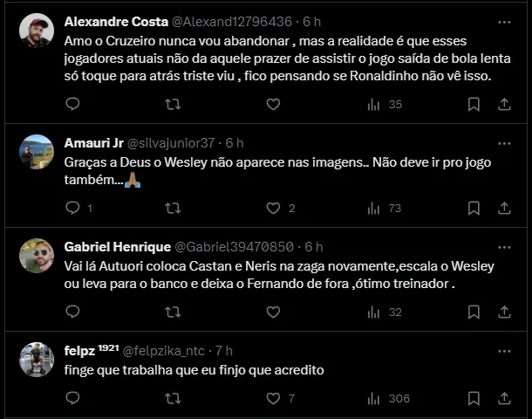Open felpz's tweet timestamp 7 h
Screen dimensions: 532x419
[224, 351]
